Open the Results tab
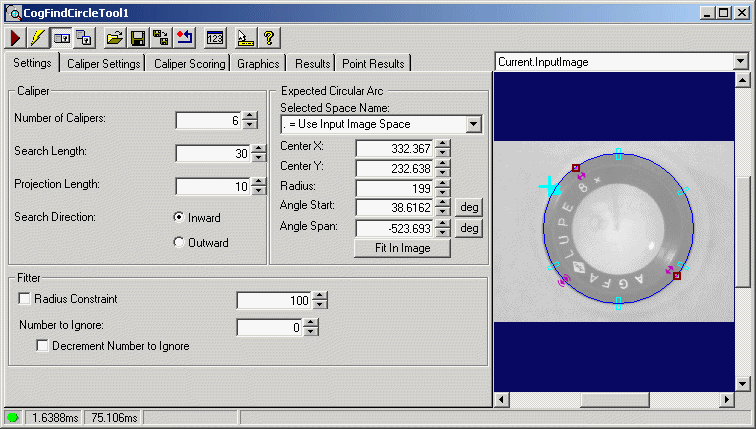 [312, 64]
